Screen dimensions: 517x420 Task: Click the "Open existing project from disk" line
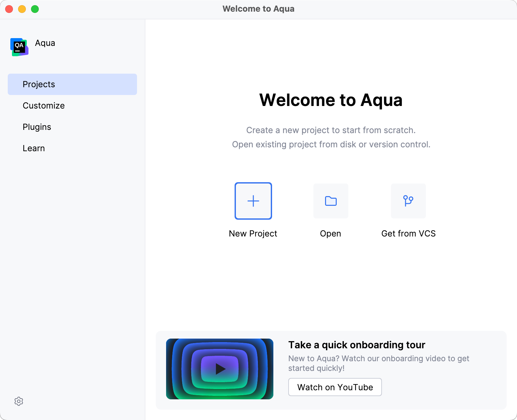(331, 144)
